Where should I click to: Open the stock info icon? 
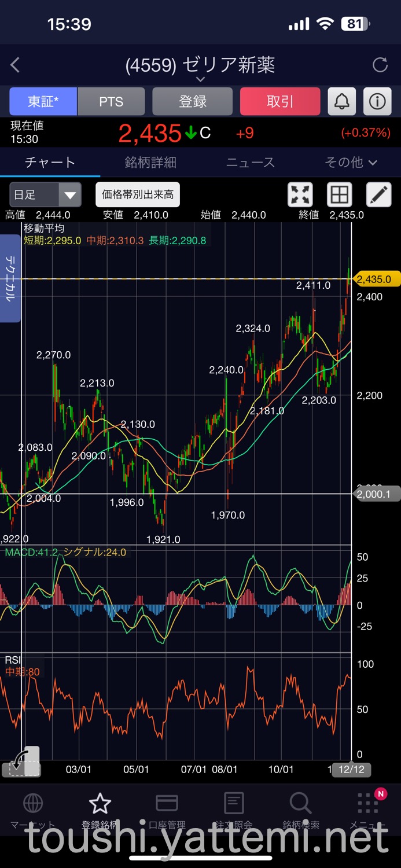point(377,102)
